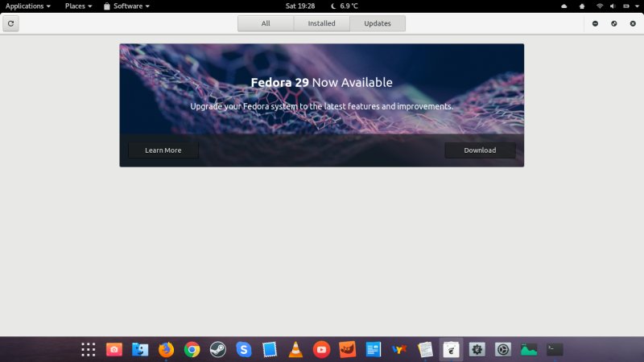
Task: Download the Fedora 29 upgrade
Action: pos(480,150)
